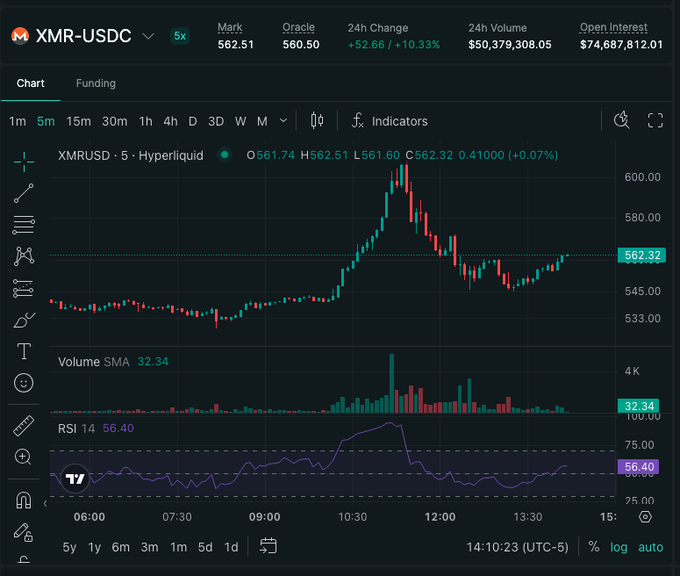Open the go to date calendar icon

(x=268, y=546)
